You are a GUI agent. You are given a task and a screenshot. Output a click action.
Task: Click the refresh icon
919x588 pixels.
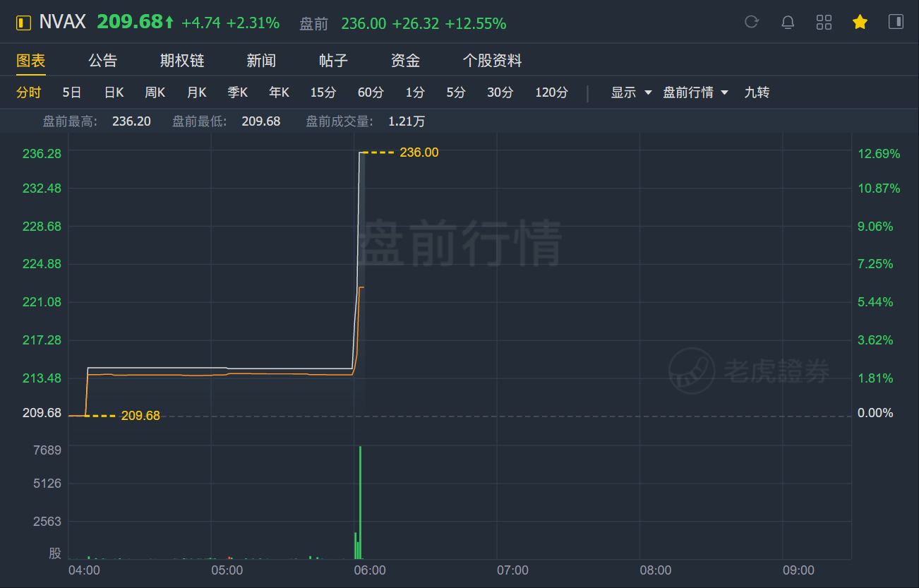point(752,22)
